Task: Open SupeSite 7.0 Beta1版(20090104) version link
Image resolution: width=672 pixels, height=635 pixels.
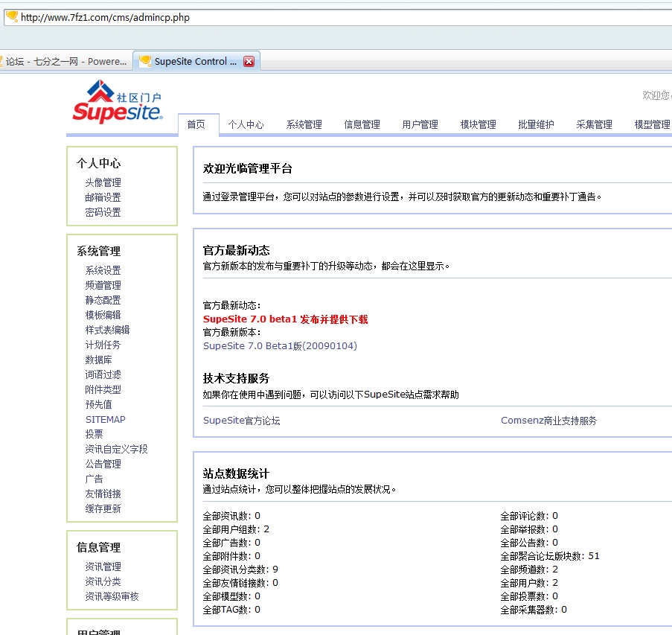Action: click(280, 346)
